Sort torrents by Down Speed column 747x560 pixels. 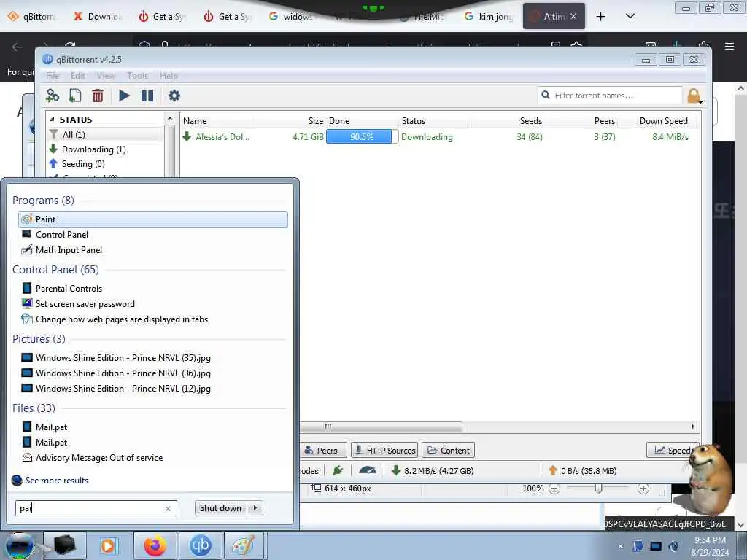click(664, 121)
